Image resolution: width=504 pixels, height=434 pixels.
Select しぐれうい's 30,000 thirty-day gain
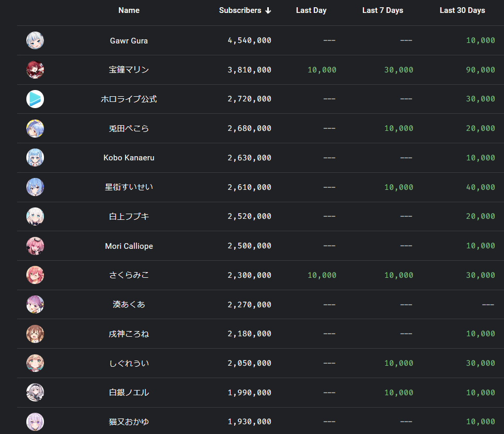pyautogui.click(x=481, y=363)
